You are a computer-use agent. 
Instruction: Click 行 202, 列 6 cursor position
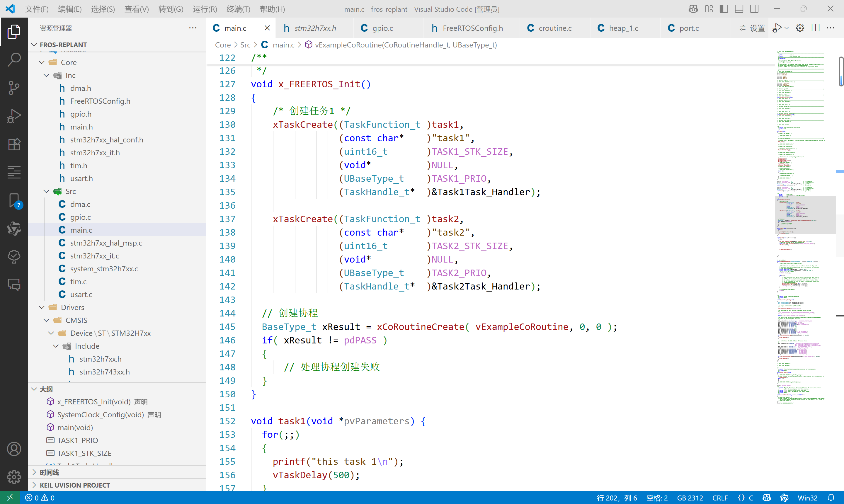617,498
